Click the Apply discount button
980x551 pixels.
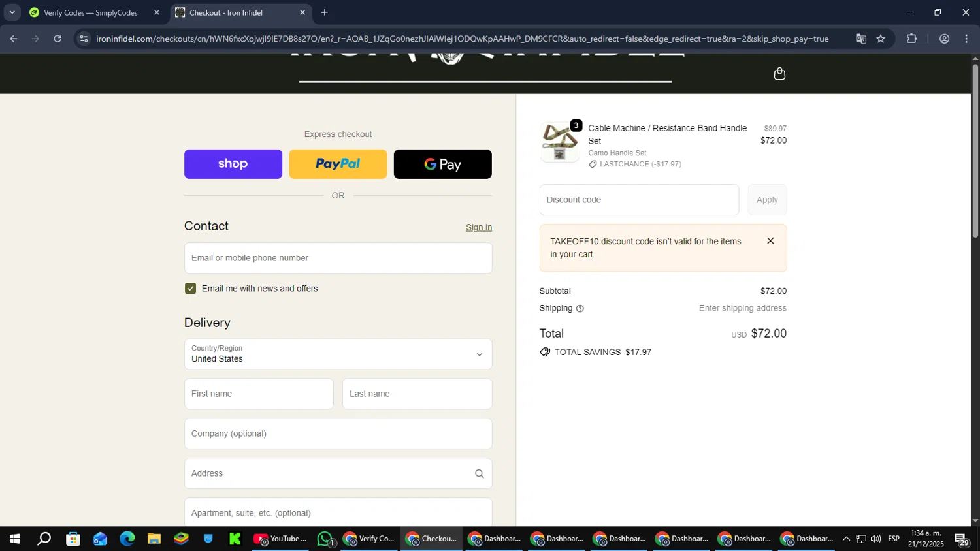pos(767,200)
